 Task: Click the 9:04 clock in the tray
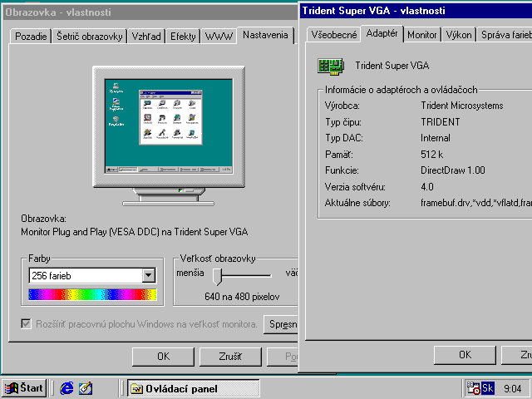(512, 388)
